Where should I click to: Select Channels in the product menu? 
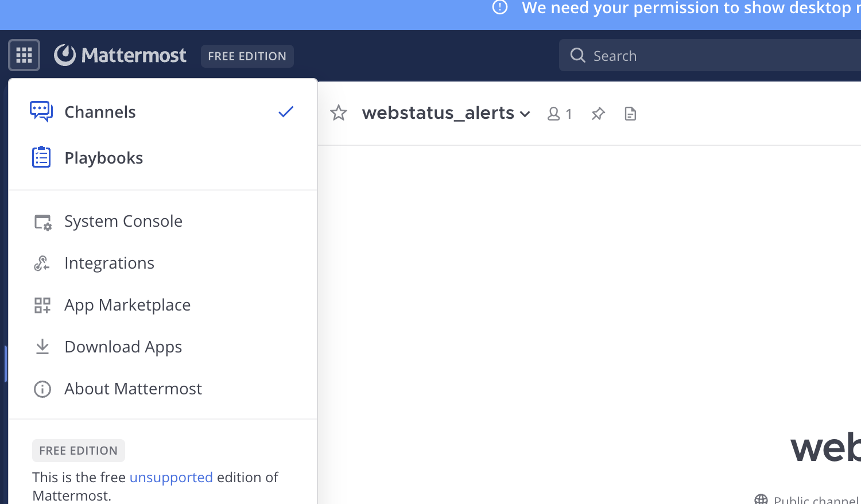pos(100,112)
